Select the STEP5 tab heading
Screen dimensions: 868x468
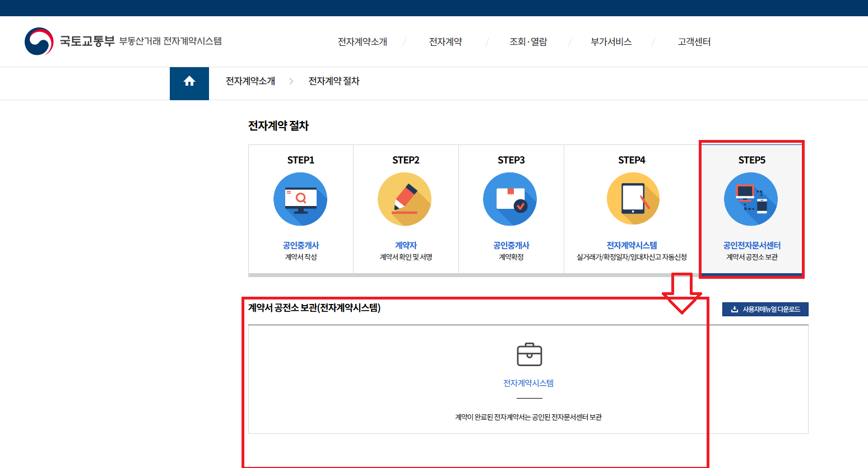(x=751, y=160)
